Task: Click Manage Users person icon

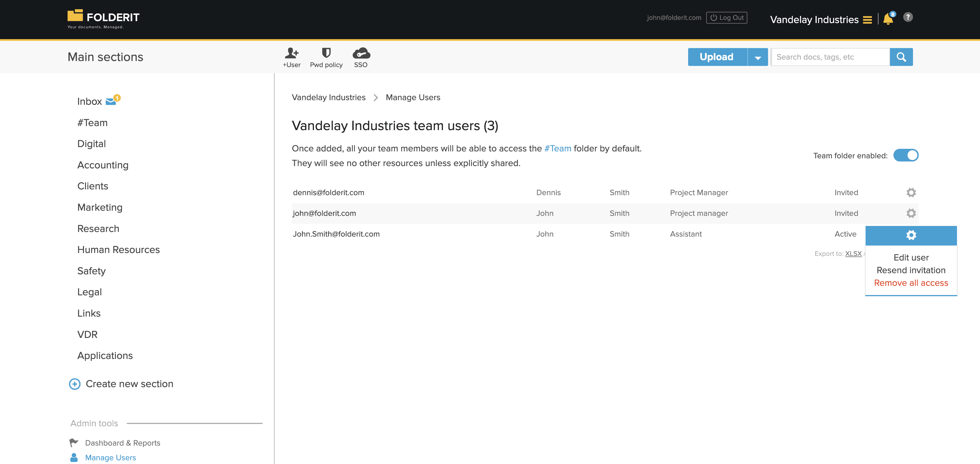Action: (x=74, y=457)
